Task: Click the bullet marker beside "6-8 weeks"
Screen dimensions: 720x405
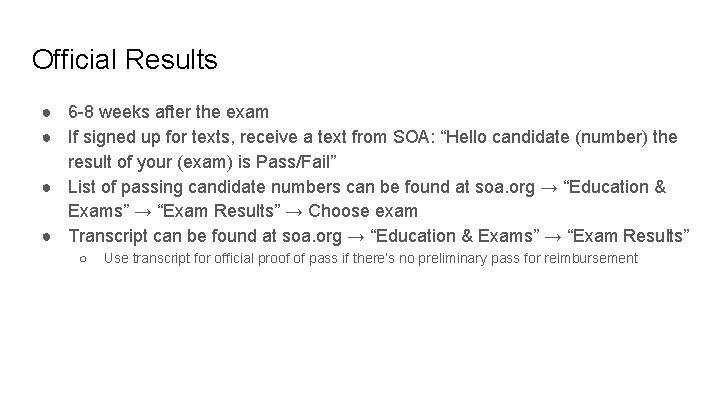Action: (47, 110)
